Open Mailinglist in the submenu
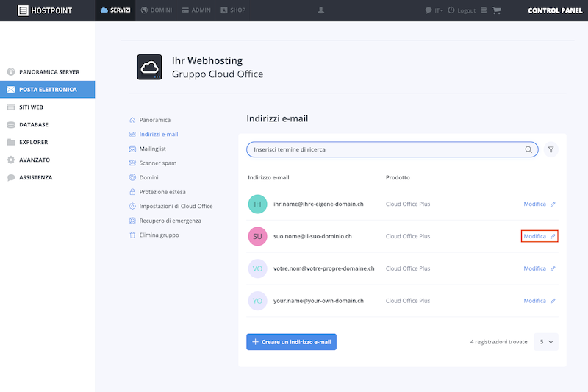Viewport: 588px width, 392px height. click(148, 149)
